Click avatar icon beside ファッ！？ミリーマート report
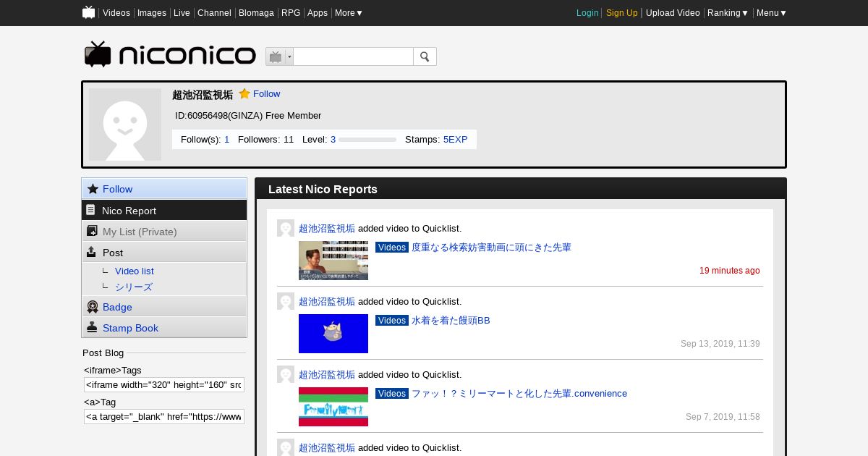 point(286,374)
